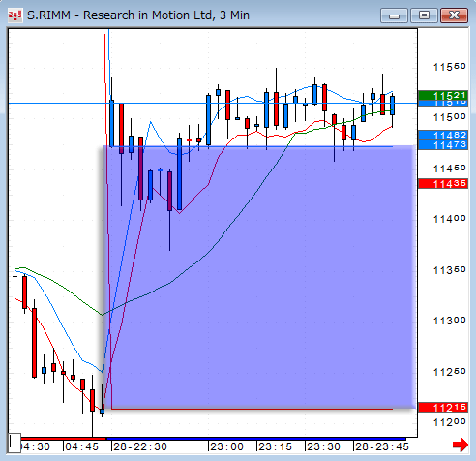The image size is (476, 461).
Task: Select the blue 11473 price label
Action: (x=443, y=145)
